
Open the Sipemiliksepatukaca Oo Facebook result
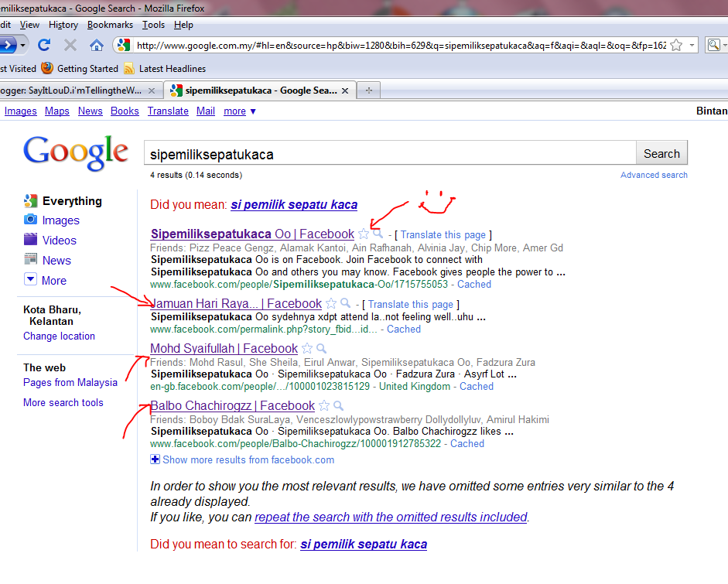tap(252, 234)
